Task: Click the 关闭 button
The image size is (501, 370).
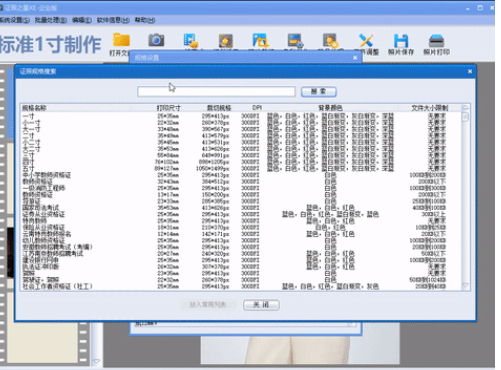Action: point(261,305)
